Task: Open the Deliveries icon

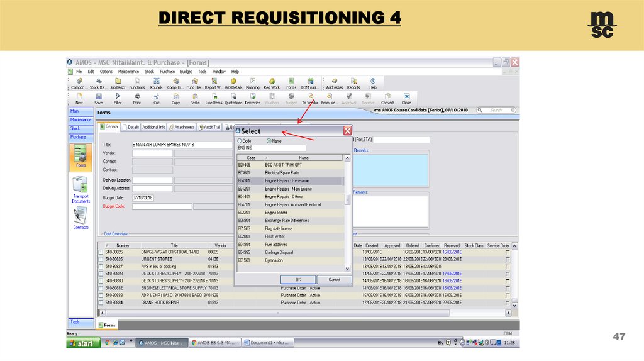Action: pos(253,99)
